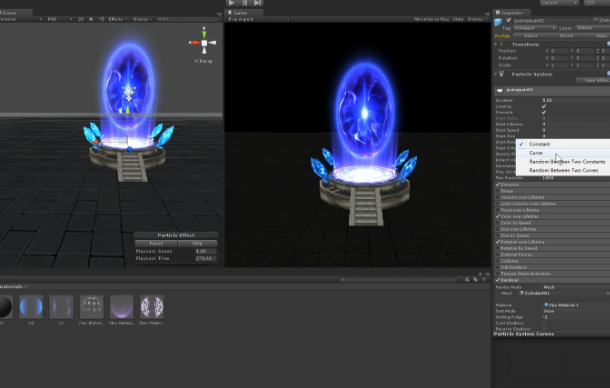The height and width of the screenshot is (388, 610).
Task: Collapse the Particle System component
Action: [496, 74]
